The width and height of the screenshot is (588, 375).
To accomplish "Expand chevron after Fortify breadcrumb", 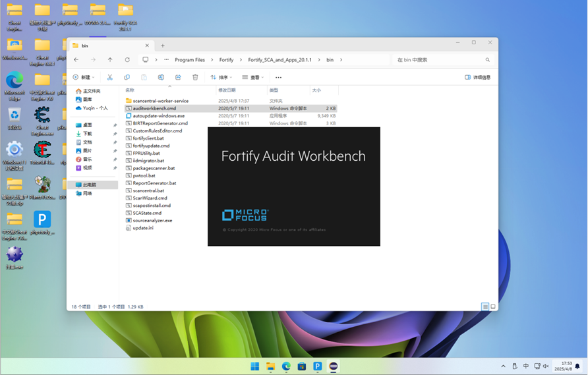I will click(x=241, y=59).
